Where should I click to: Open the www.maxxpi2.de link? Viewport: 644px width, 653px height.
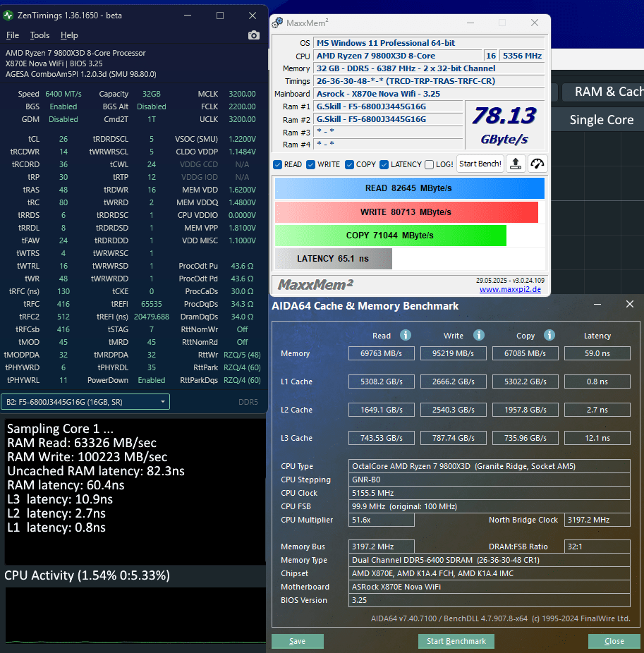click(510, 289)
